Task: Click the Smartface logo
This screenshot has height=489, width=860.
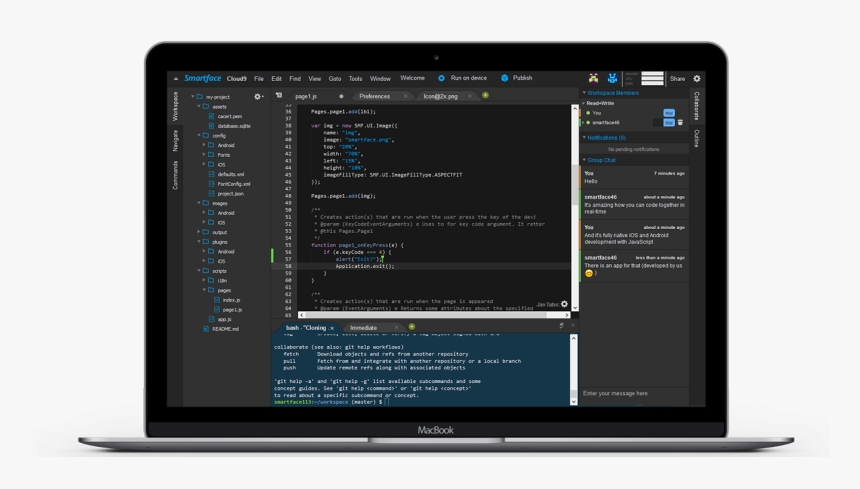Action: 203,78
